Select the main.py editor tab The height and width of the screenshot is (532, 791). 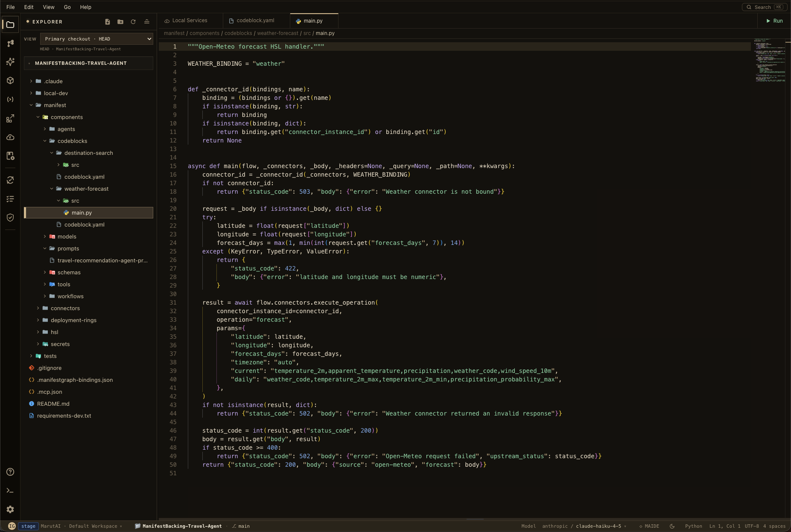click(313, 20)
